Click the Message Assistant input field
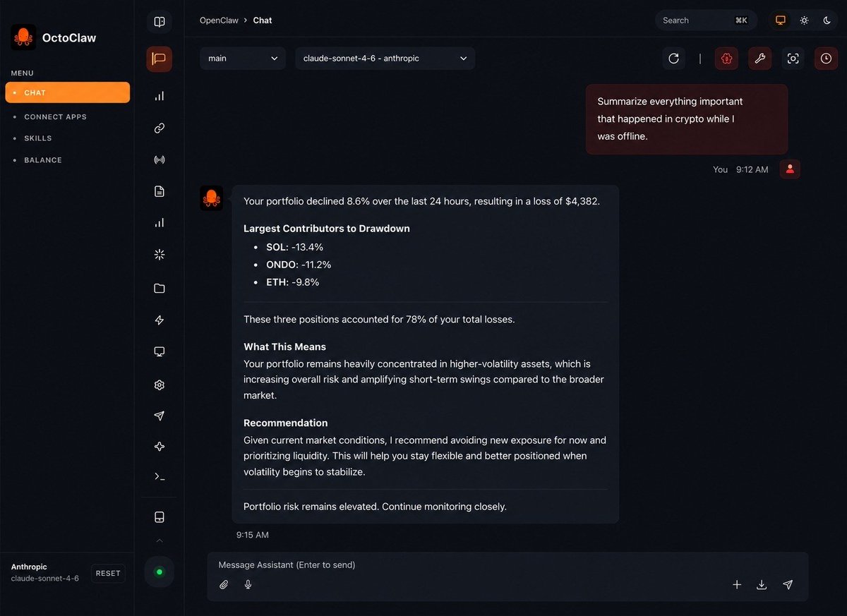 (x=507, y=565)
